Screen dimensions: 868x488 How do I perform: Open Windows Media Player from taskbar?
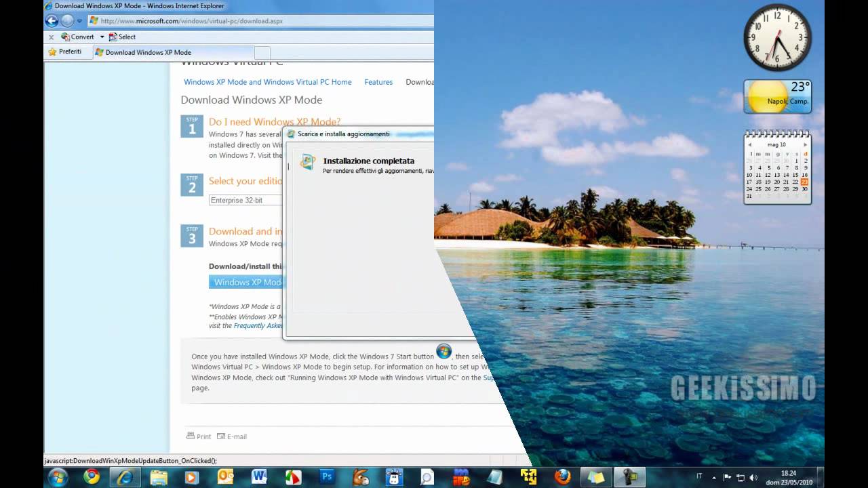coord(192,477)
